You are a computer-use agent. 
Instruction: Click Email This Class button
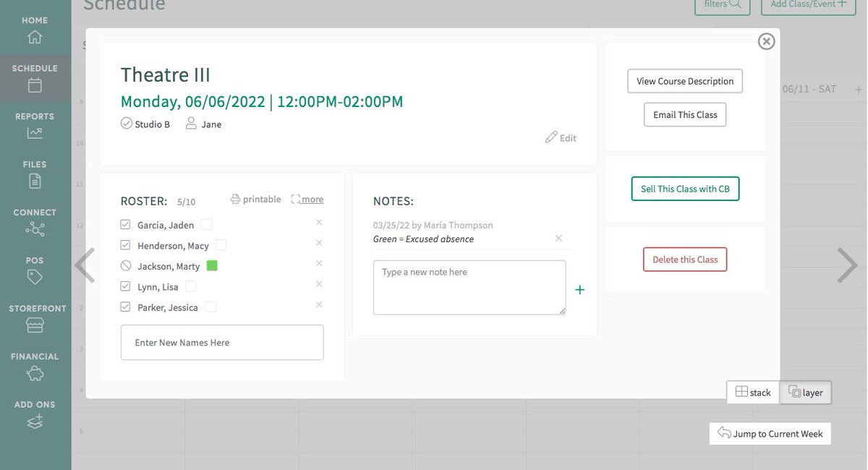tap(685, 114)
